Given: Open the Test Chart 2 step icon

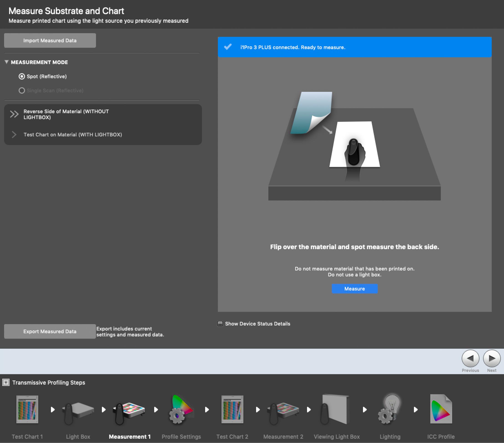Looking at the screenshot, I should coord(232,409).
